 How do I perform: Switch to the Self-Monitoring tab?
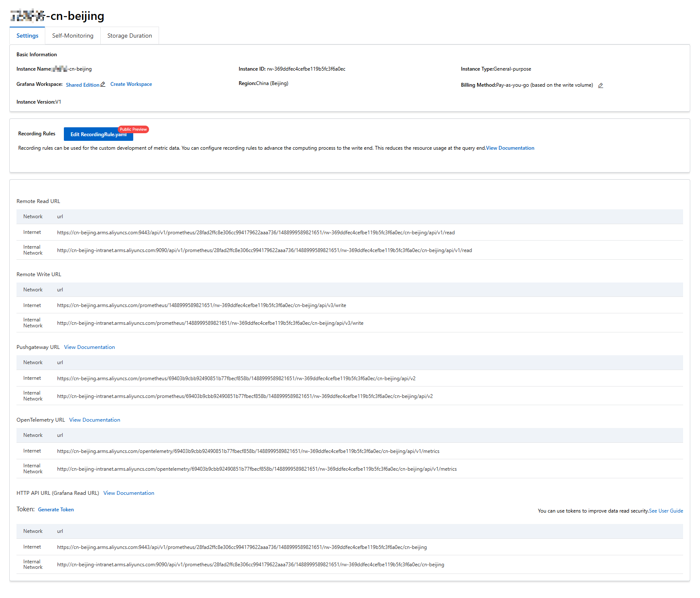73,36
